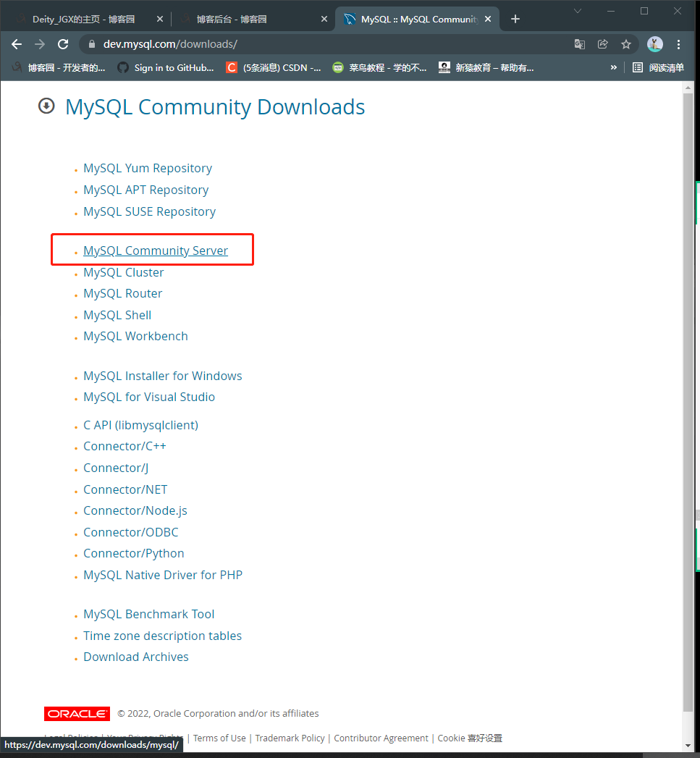This screenshot has height=758, width=700.
Task: Open Connector/NET link
Action: 125,489
